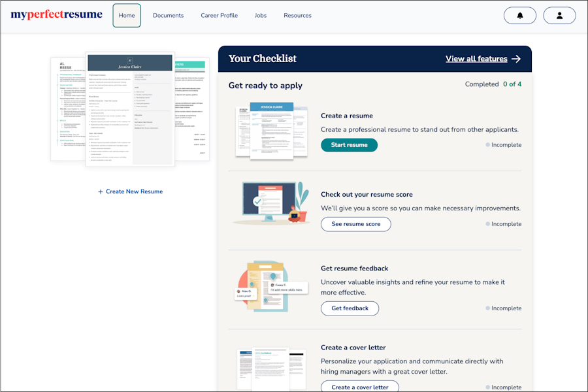Open the Career Profile menu item
The height and width of the screenshot is (392, 588).
tap(220, 16)
